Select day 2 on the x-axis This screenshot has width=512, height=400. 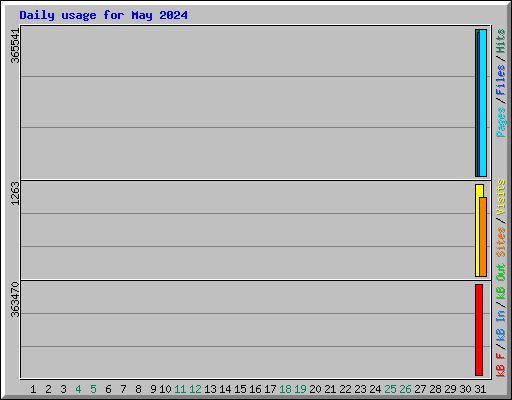(48, 389)
